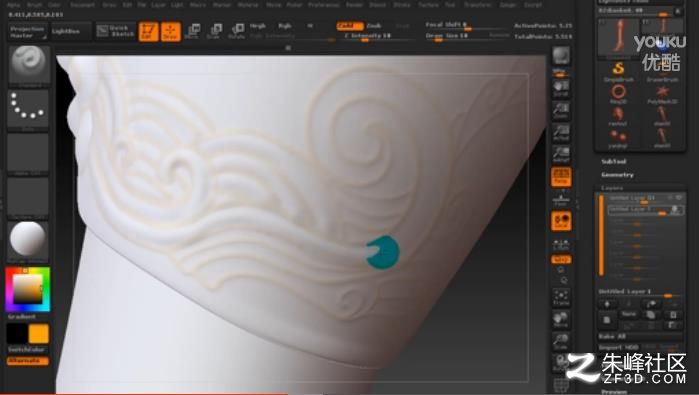Activate the Draw mode button

coord(171,32)
